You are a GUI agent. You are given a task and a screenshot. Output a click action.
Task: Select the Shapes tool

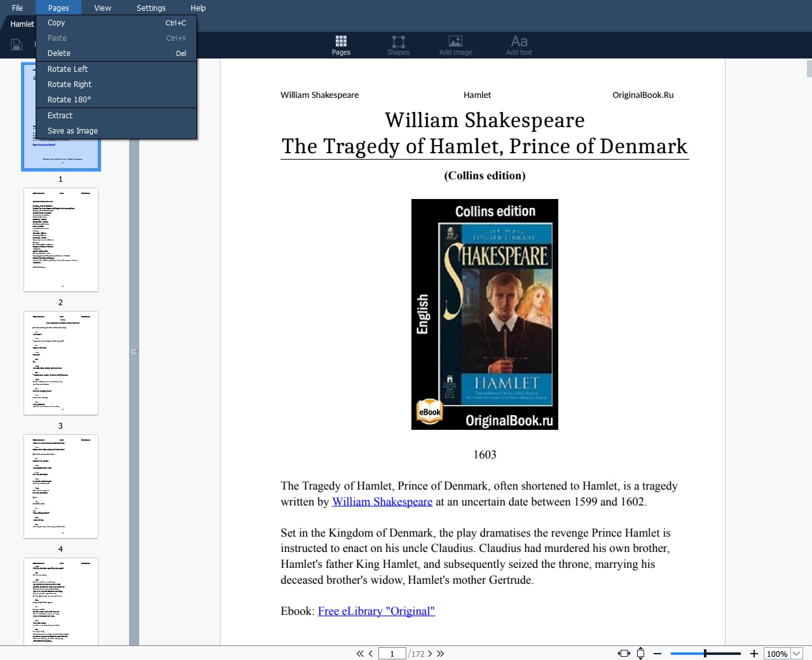click(x=398, y=45)
